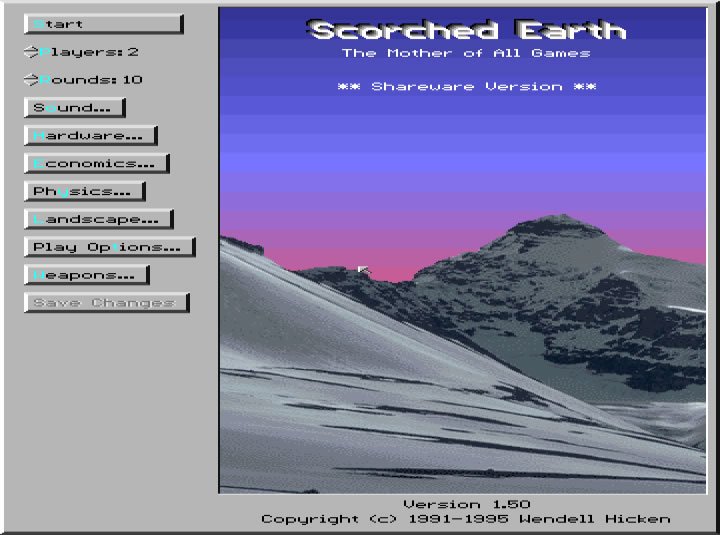Viewport: 720px width, 535px height.
Task: Click the Wendell Hicken copyright line
Action: [x=466, y=519]
